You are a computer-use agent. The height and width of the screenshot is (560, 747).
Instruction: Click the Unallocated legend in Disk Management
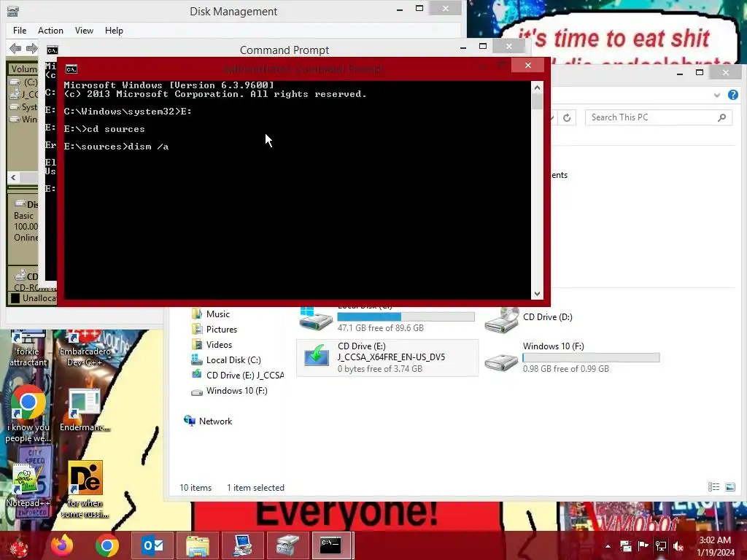point(34,298)
